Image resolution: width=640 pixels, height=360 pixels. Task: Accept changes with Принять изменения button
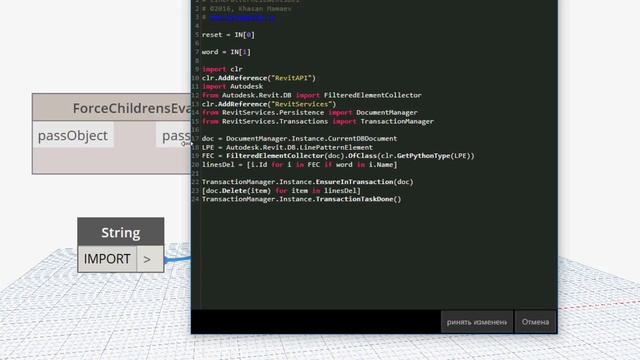click(477, 322)
